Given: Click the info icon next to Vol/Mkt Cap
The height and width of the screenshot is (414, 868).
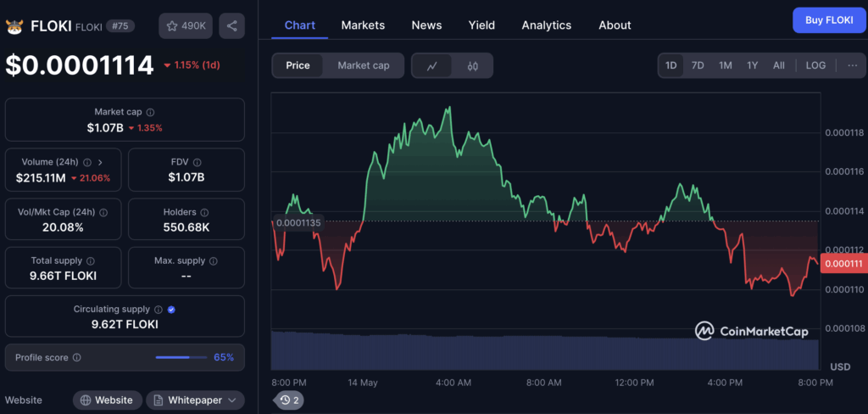Looking at the screenshot, I should (x=103, y=212).
